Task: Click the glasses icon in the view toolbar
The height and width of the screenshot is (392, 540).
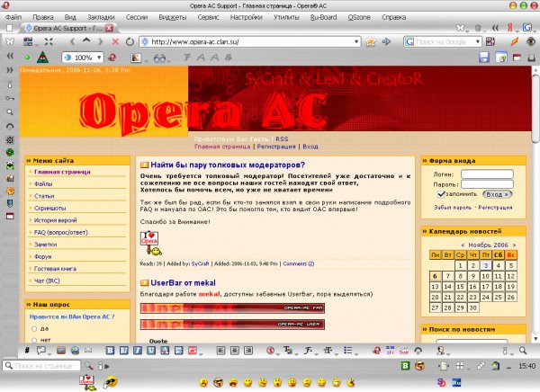Action: (x=159, y=58)
